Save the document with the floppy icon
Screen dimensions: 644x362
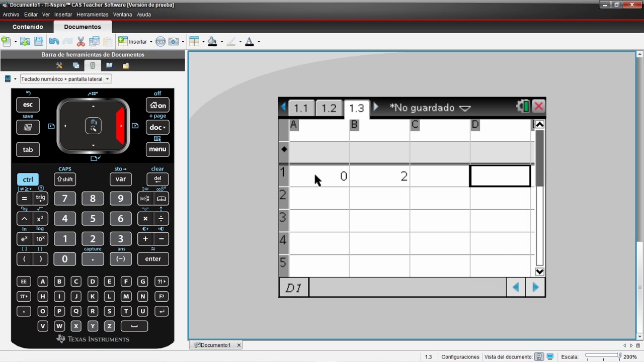pyautogui.click(x=39, y=42)
